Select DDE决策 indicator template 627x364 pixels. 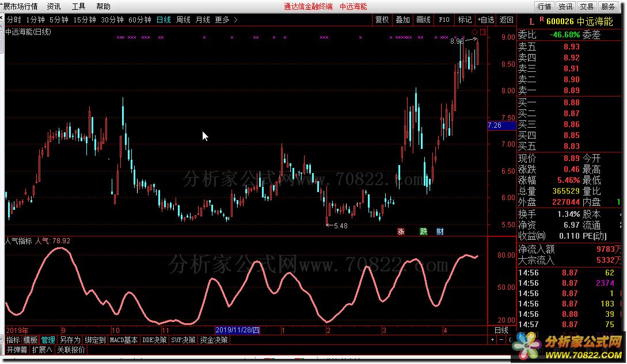pyautogui.click(x=154, y=340)
